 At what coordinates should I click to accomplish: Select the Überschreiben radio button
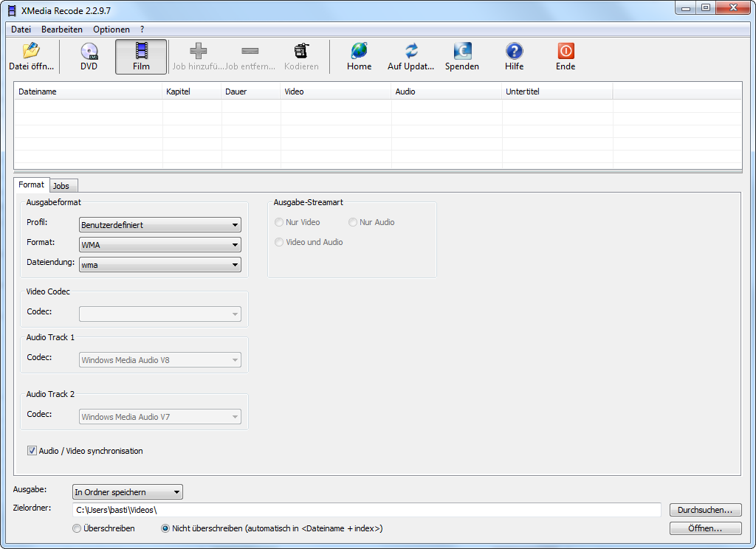[x=77, y=528]
